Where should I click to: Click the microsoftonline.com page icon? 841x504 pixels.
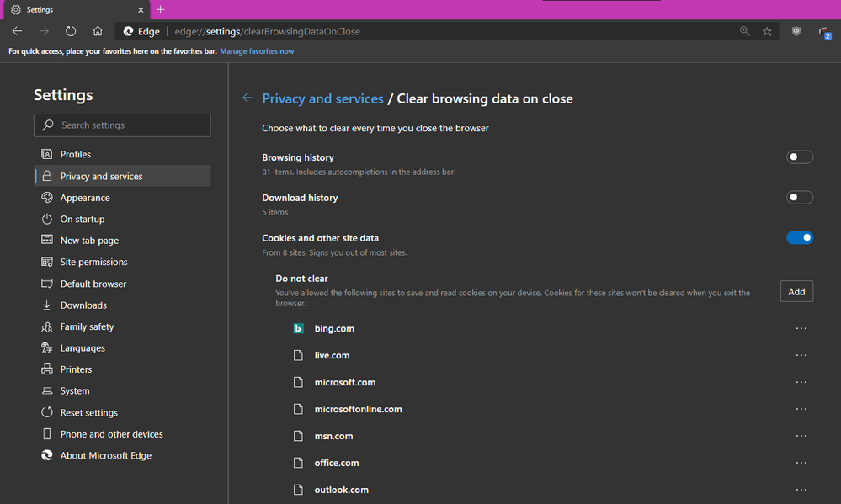point(298,409)
